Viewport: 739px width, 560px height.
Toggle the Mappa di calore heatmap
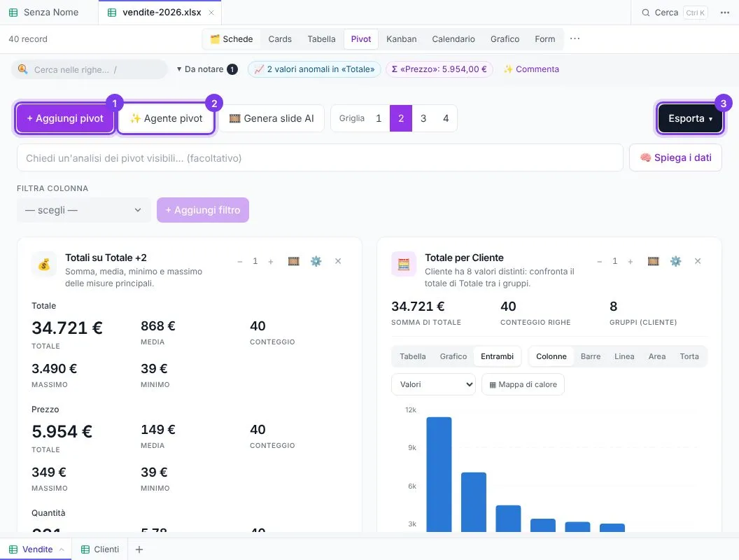(x=523, y=384)
